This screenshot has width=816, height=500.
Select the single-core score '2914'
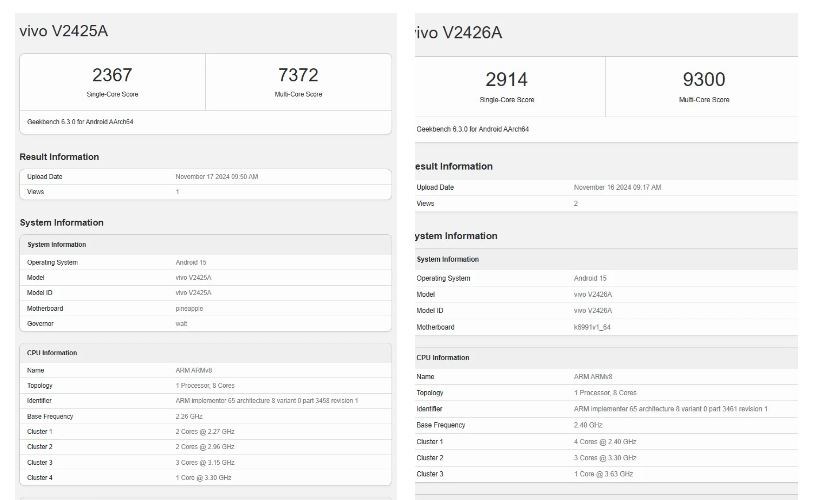(x=506, y=80)
